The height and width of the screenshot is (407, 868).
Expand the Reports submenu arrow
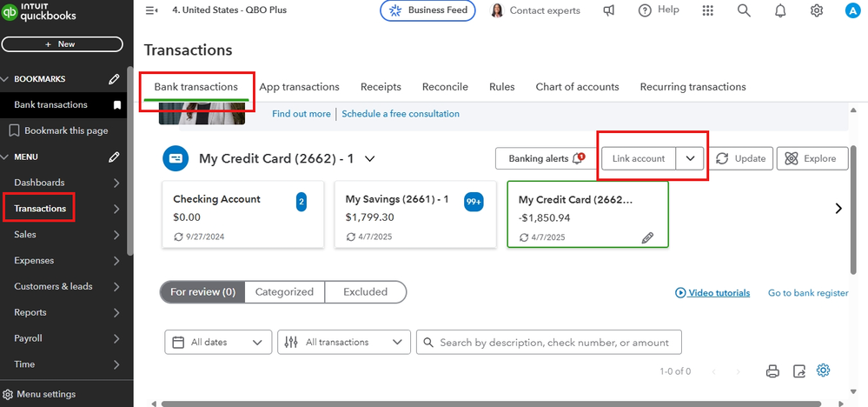coord(116,313)
